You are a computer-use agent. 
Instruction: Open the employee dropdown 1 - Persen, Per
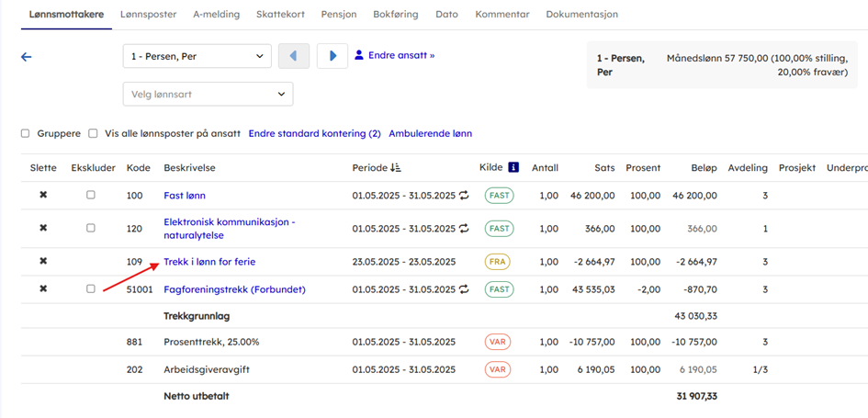[197, 56]
